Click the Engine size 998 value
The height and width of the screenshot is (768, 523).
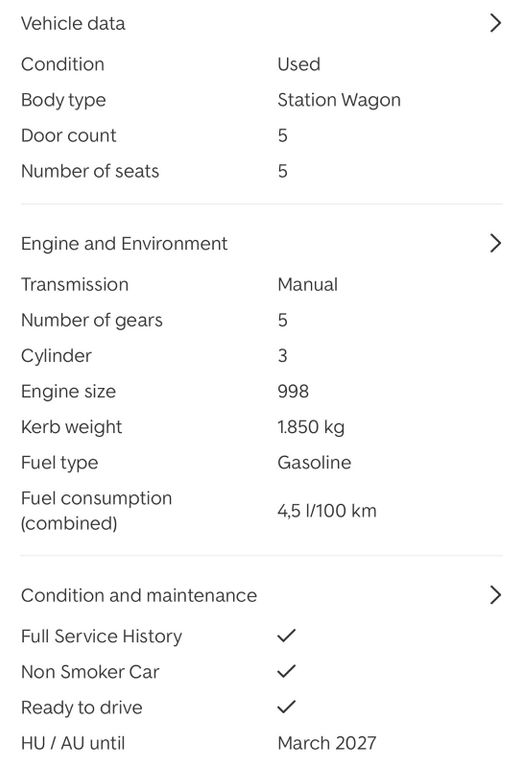click(293, 391)
